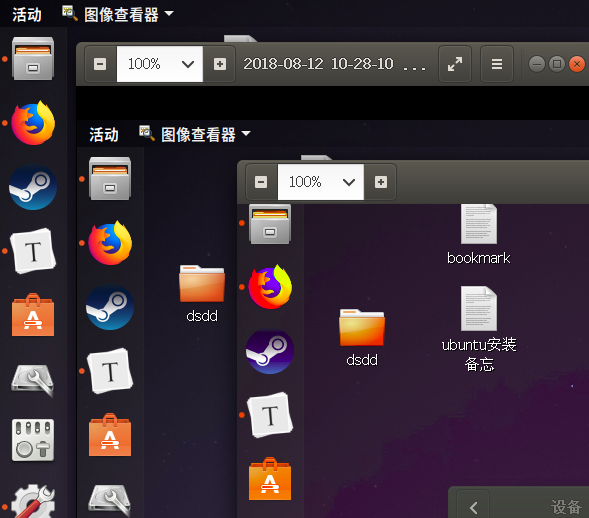Enter fullscreen with the expand-arrows button
The image size is (589, 518).
point(455,64)
